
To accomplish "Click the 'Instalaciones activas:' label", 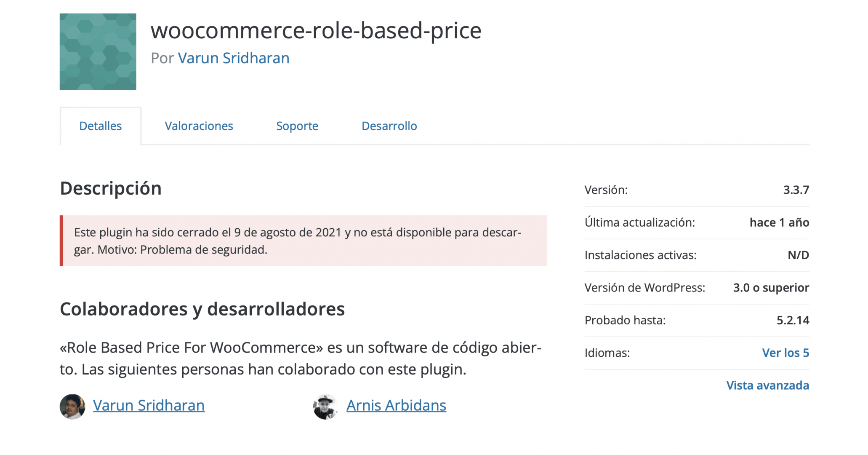I will click(641, 255).
